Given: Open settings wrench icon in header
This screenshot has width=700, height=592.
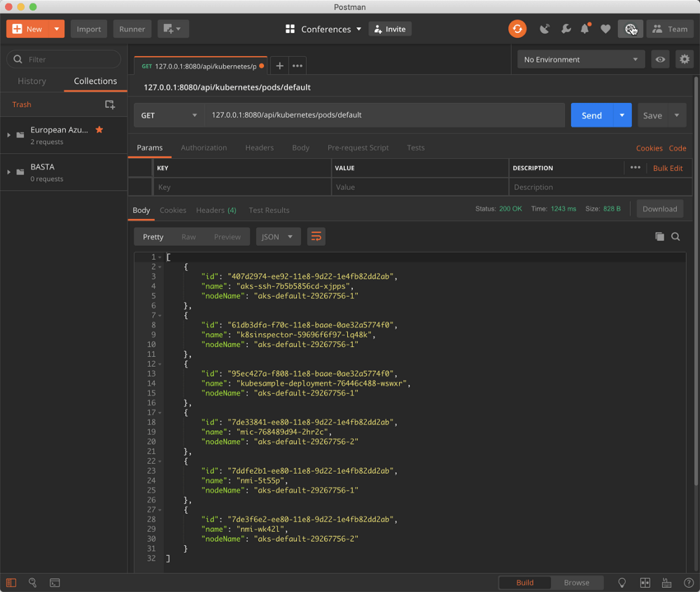Looking at the screenshot, I should point(566,29).
